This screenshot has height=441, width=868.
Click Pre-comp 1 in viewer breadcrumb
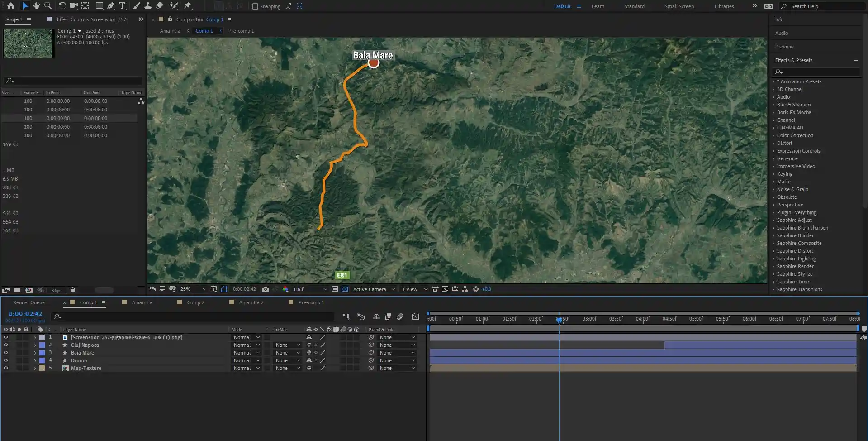(x=241, y=31)
